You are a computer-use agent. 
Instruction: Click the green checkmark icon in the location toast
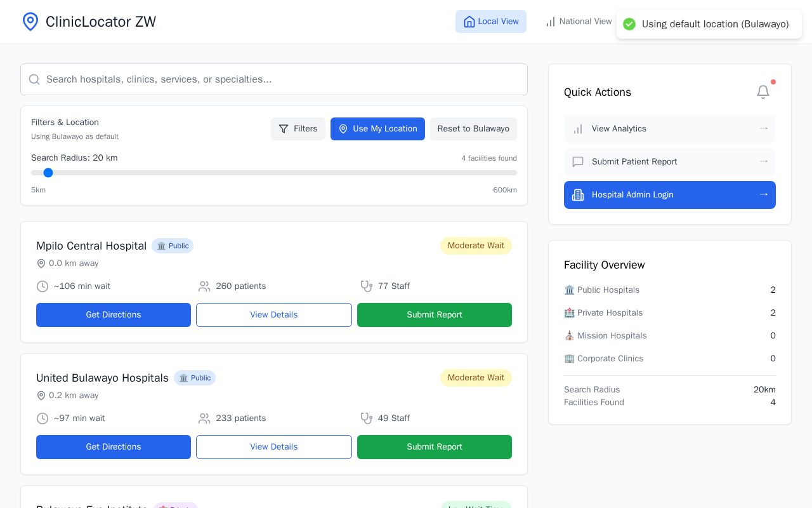tap(629, 24)
